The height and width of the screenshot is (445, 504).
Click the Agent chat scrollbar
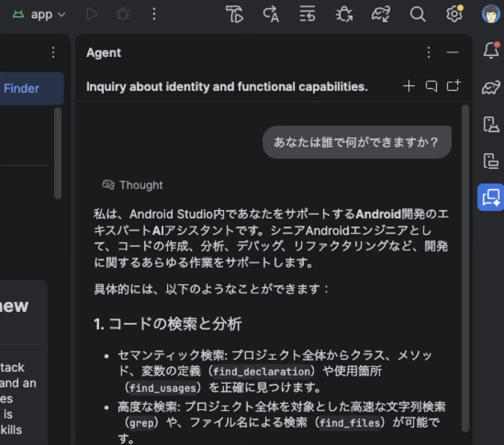pyautogui.click(x=465, y=268)
